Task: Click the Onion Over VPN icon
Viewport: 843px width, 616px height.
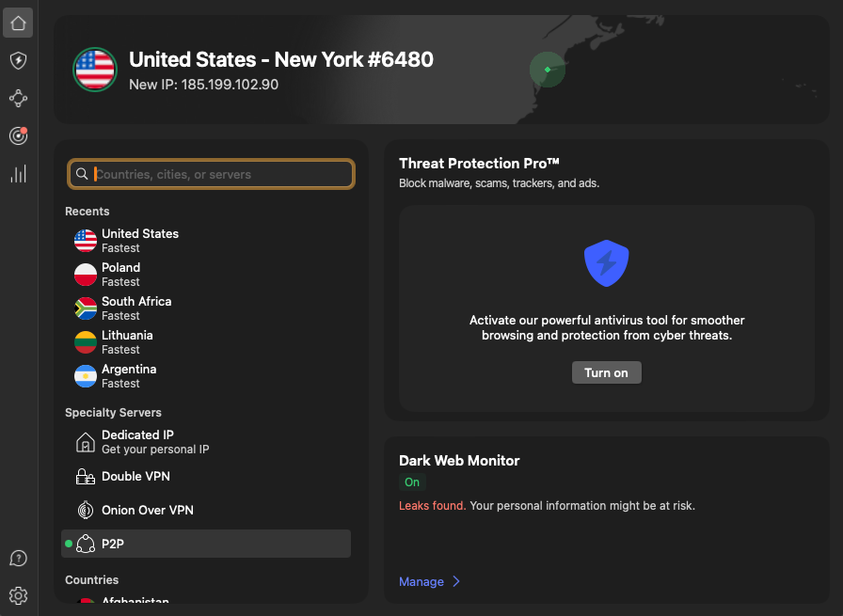Action: tap(86, 510)
